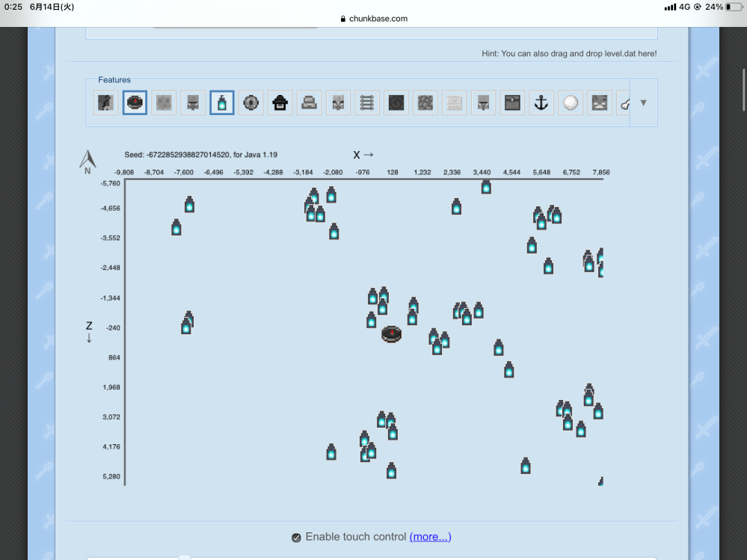Select the faded pale block feature icon

tap(455, 103)
